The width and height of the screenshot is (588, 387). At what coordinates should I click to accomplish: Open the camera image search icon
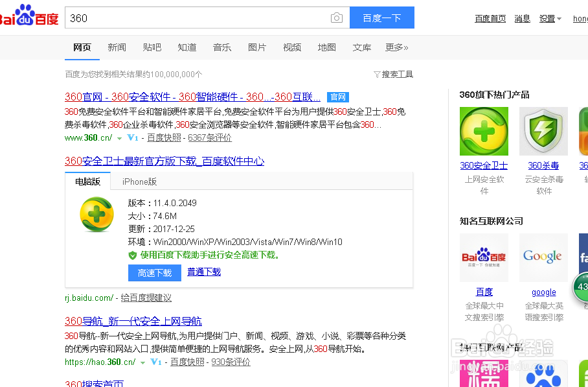pyautogui.click(x=336, y=18)
